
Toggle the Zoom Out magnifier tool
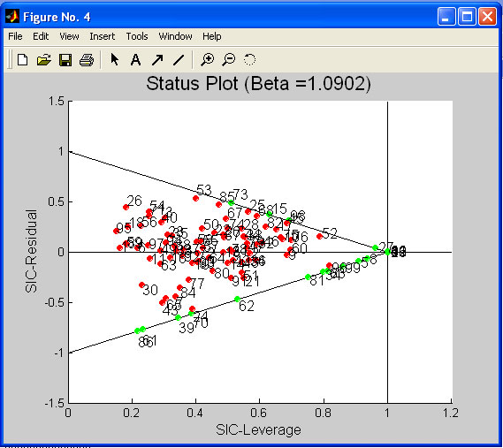point(229,60)
